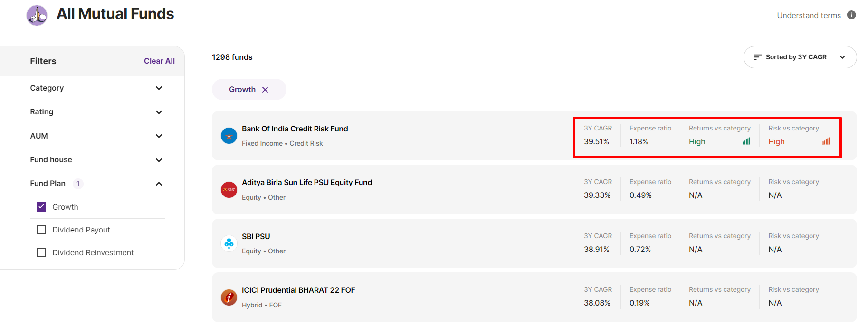This screenshot has height=325, width=868.
Task: Collapse the Fund Plan filter section
Action: point(159,184)
